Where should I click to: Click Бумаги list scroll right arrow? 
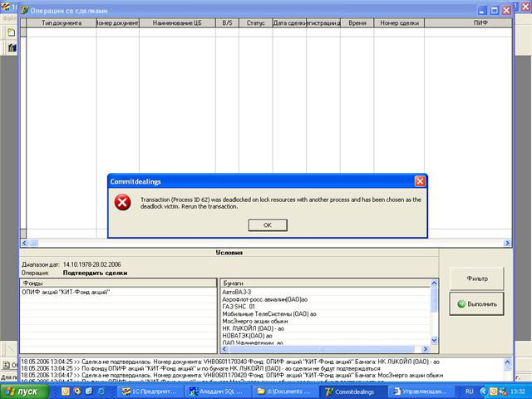tap(426, 349)
